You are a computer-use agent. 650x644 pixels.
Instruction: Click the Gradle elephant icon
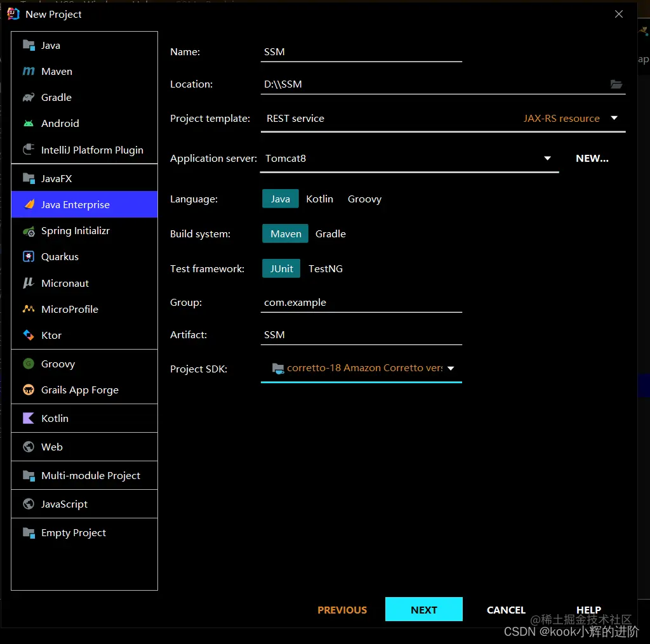click(29, 97)
